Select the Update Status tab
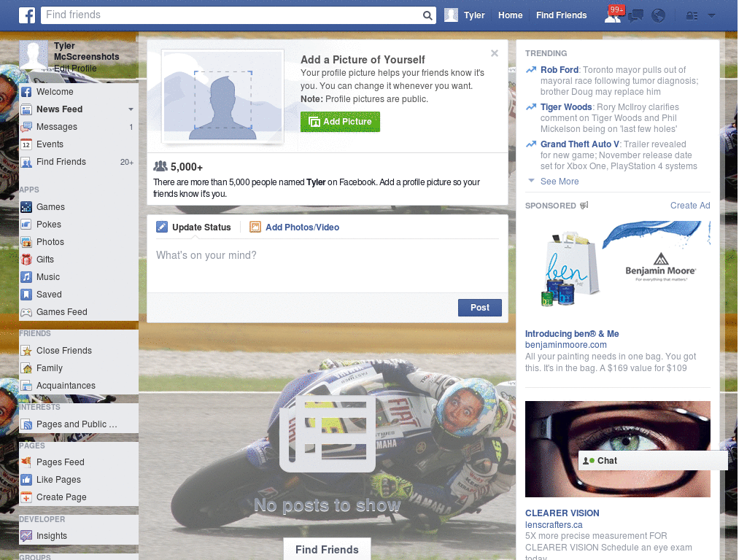The width and height of the screenshot is (747, 560). point(193,227)
